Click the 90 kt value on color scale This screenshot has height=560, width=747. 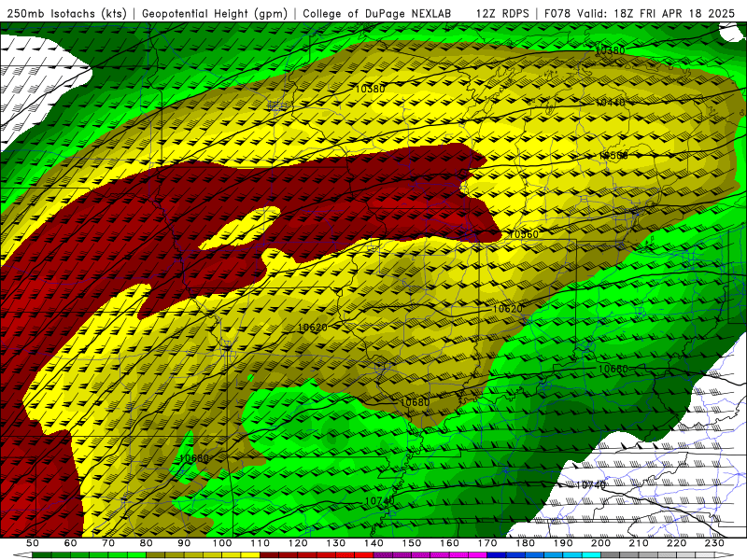pyautogui.click(x=184, y=543)
